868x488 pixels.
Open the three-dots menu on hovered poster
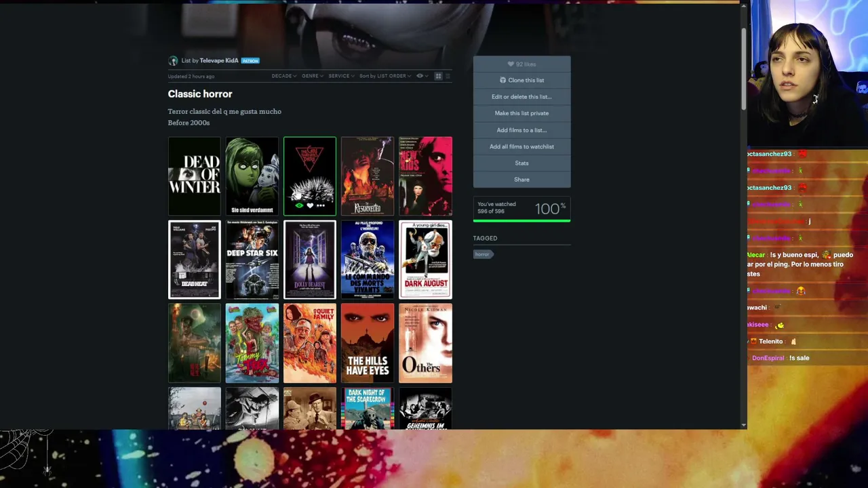coord(321,205)
